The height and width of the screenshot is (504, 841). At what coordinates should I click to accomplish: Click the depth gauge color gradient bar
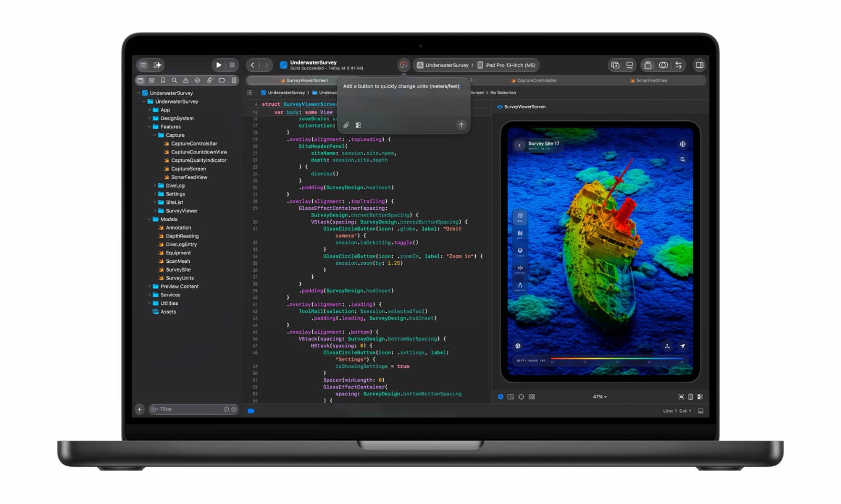coord(618,358)
